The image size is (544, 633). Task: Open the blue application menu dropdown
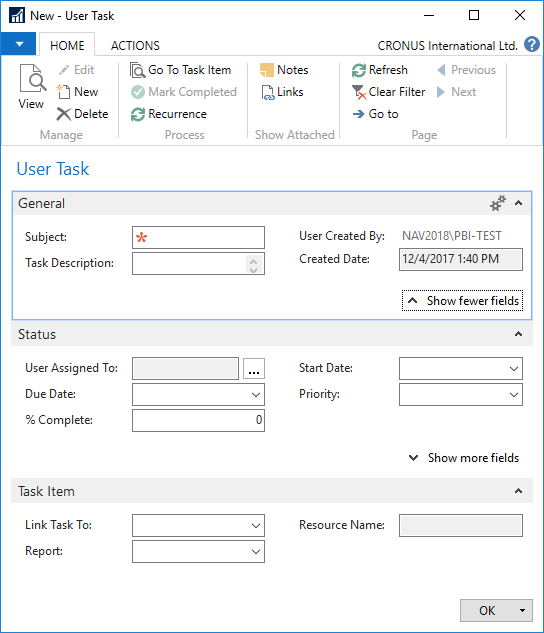click(19, 44)
